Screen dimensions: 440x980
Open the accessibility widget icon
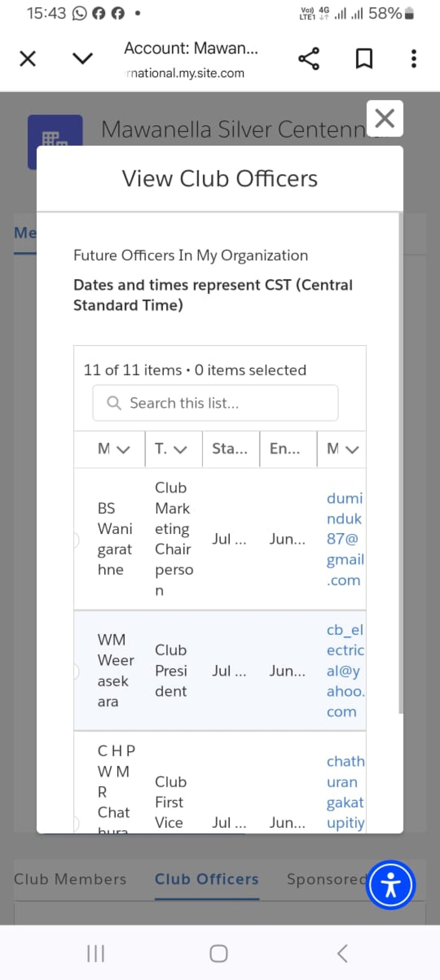(x=391, y=885)
